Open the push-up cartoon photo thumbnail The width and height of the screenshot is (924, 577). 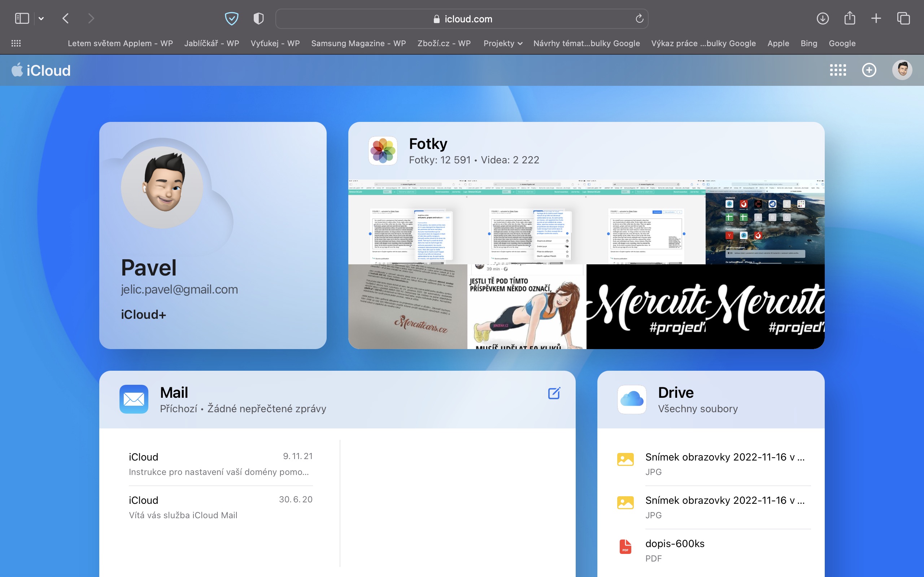pyautogui.click(x=527, y=307)
